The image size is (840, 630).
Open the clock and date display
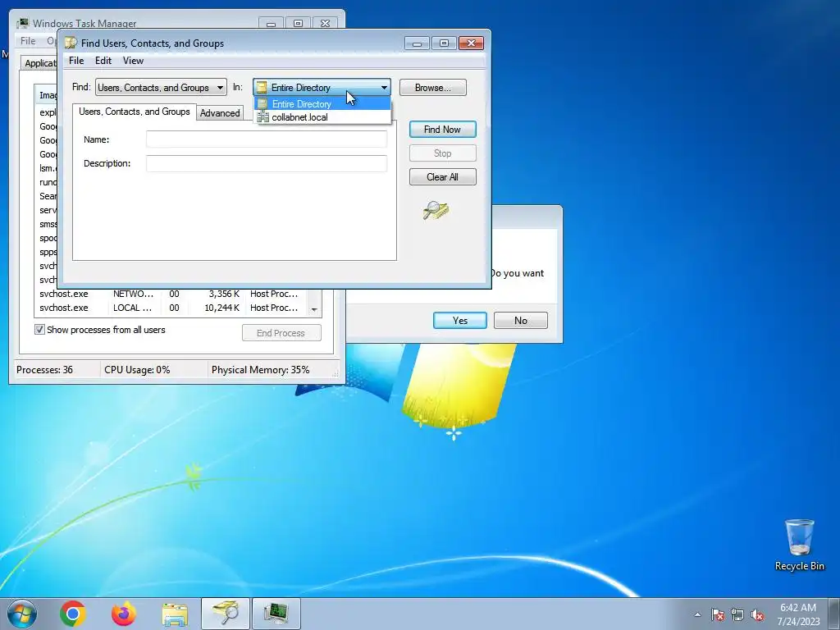coord(798,614)
